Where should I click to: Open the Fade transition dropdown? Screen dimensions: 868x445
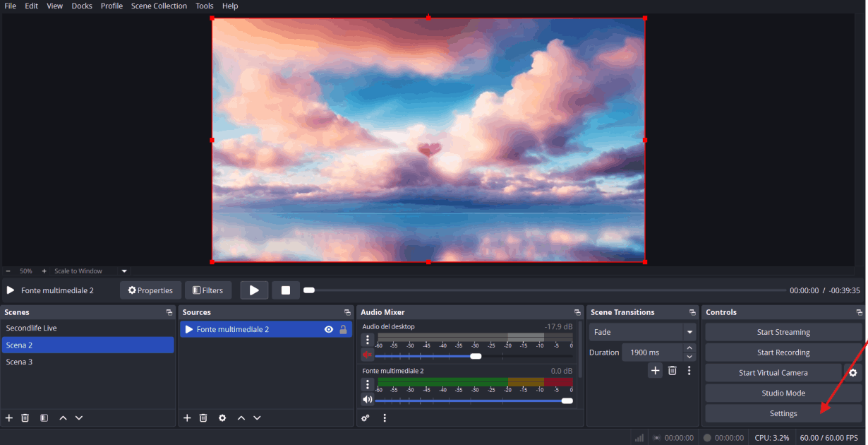tap(642, 332)
